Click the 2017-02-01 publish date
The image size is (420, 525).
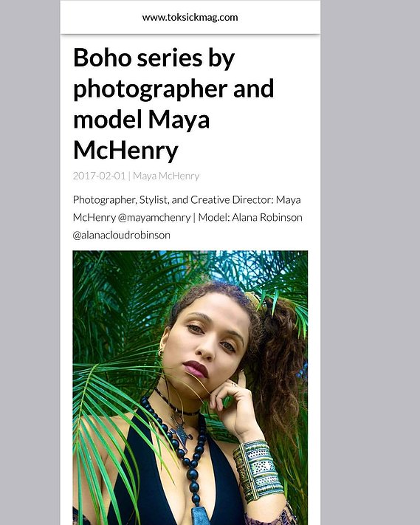click(x=99, y=176)
